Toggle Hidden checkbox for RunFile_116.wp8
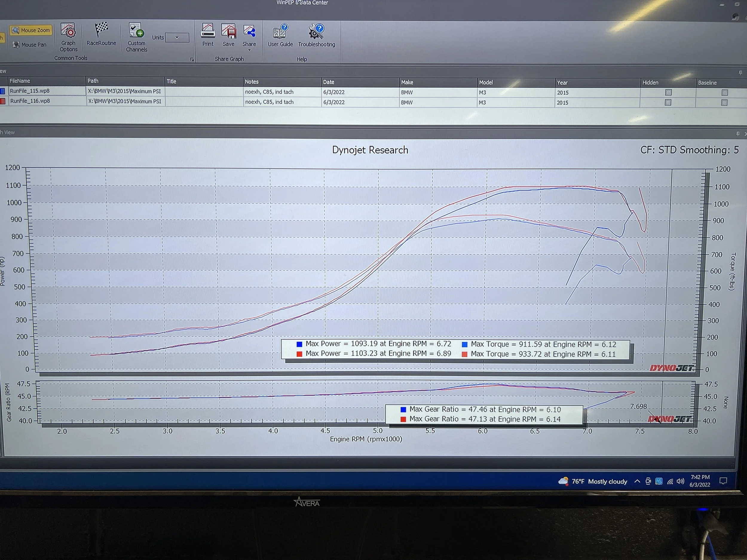 [x=668, y=102]
